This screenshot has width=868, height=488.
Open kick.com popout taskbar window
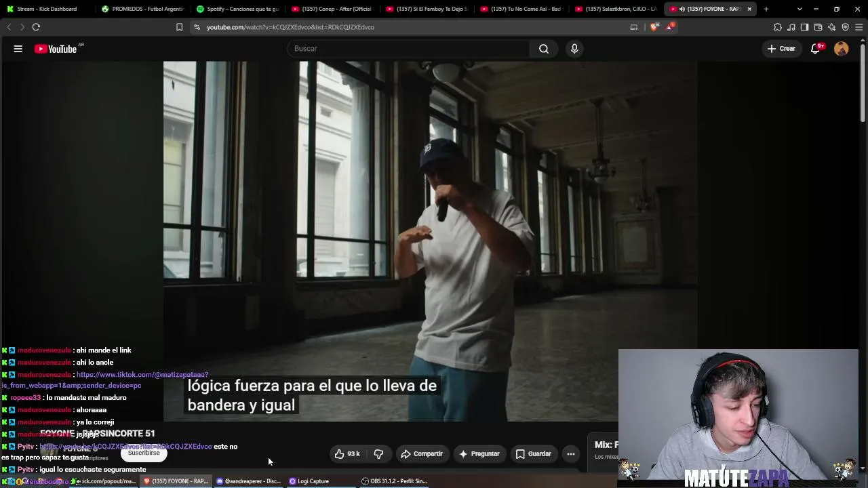click(103, 481)
